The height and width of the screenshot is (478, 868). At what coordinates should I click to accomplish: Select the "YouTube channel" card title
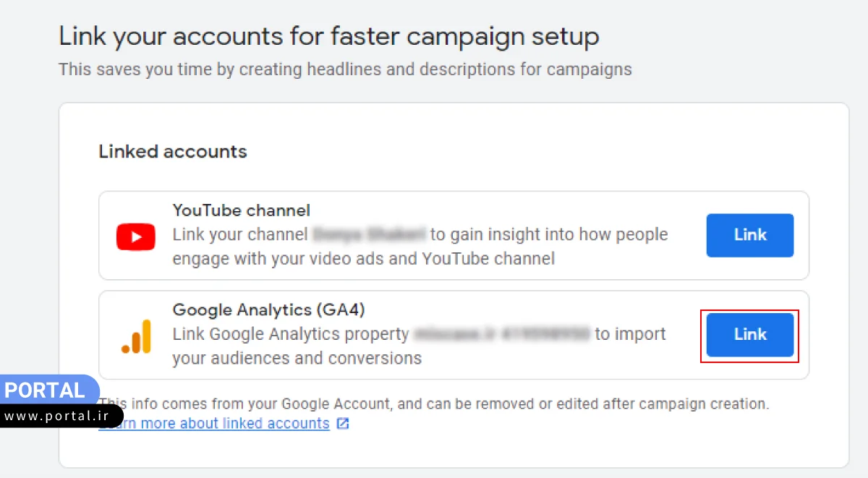pyautogui.click(x=242, y=210)
